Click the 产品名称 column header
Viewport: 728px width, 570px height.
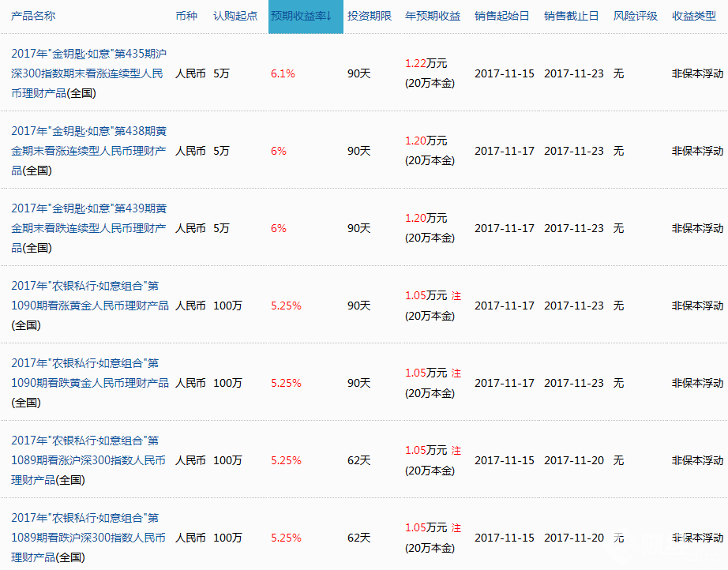[32, 15]
